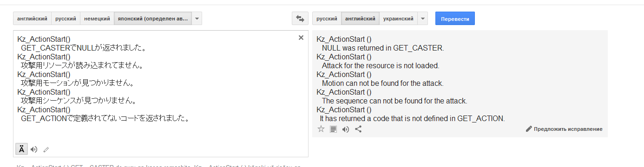Share the translation via share icon
This screenshot has height=167, width=644.
(358, 129)
